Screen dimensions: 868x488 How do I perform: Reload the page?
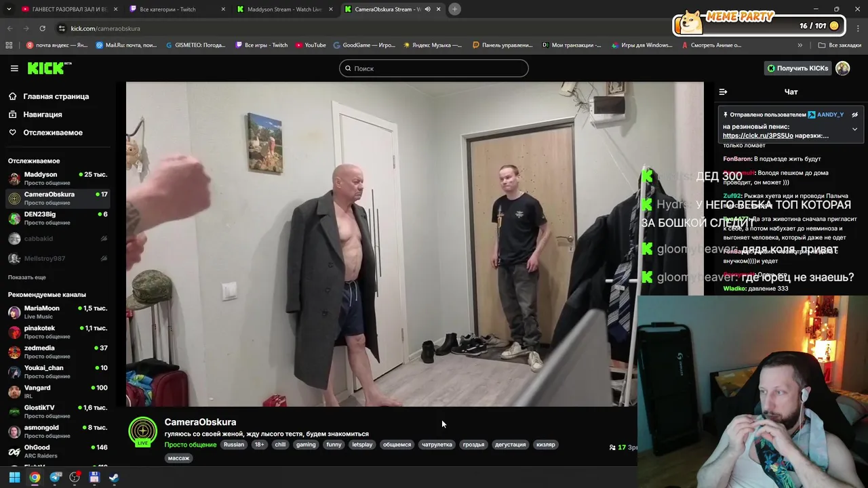[x=42, y=28]
